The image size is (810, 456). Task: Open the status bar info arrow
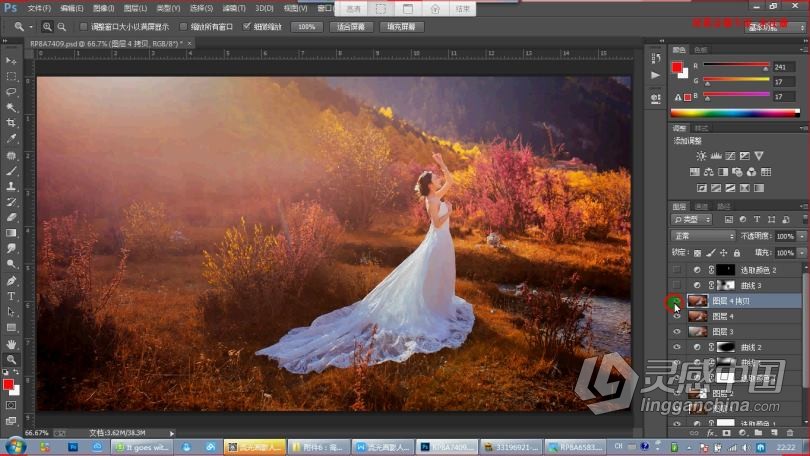click(x=172, y=433)
